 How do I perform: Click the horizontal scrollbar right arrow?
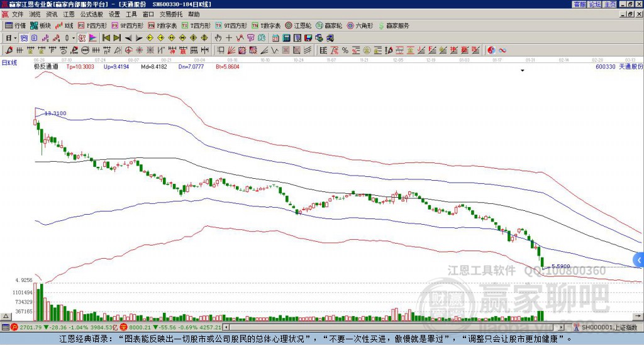pos(561,327)
